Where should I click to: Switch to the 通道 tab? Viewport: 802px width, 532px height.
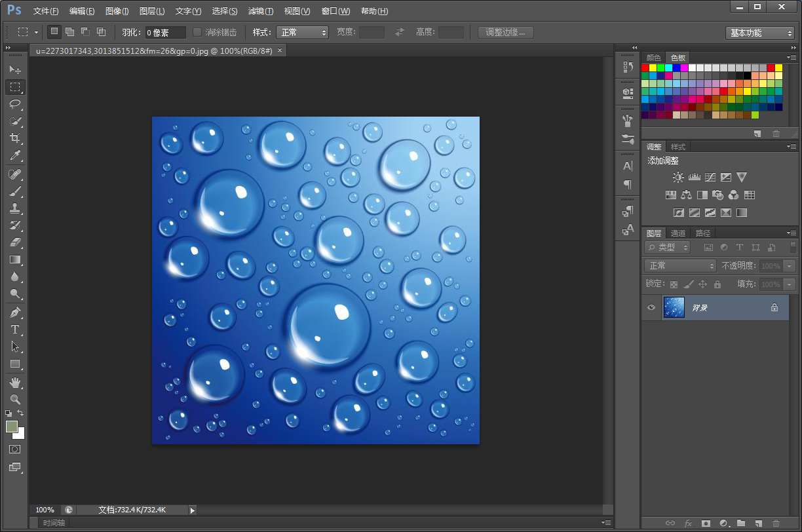678,233
